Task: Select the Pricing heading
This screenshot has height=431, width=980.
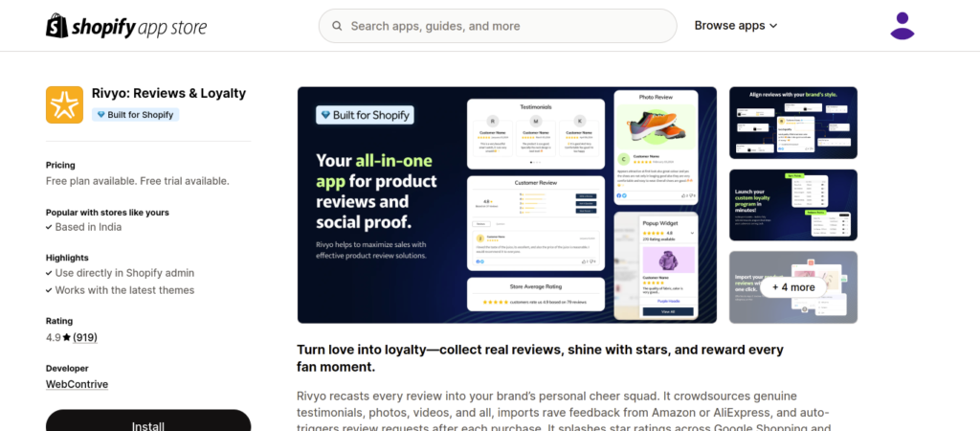Action: (60, 165)
